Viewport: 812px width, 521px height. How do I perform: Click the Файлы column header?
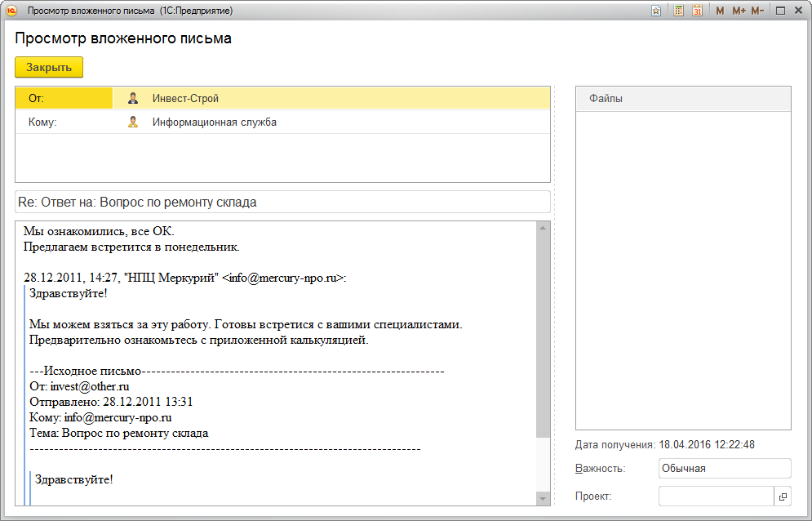tap(683, 99)
